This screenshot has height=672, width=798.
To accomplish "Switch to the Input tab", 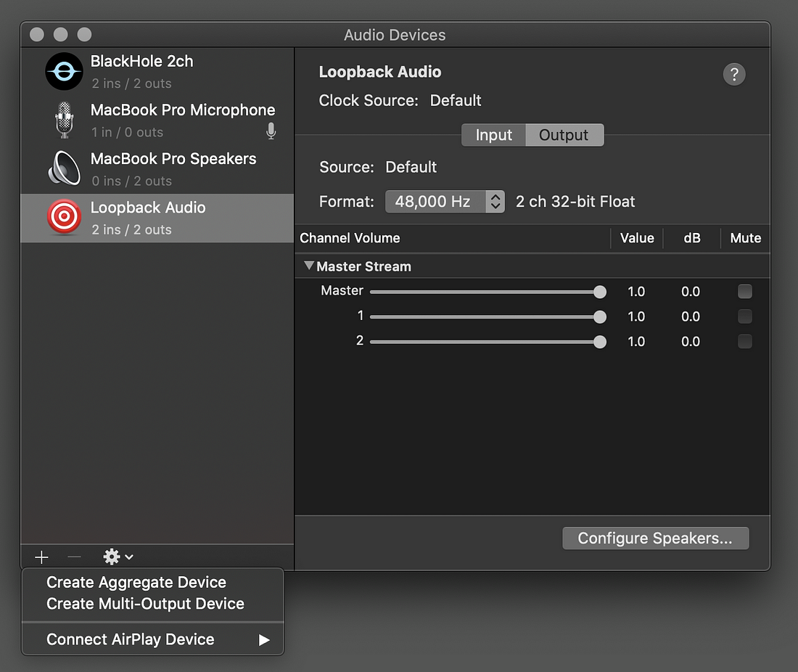I will click(x=493, y=135).
